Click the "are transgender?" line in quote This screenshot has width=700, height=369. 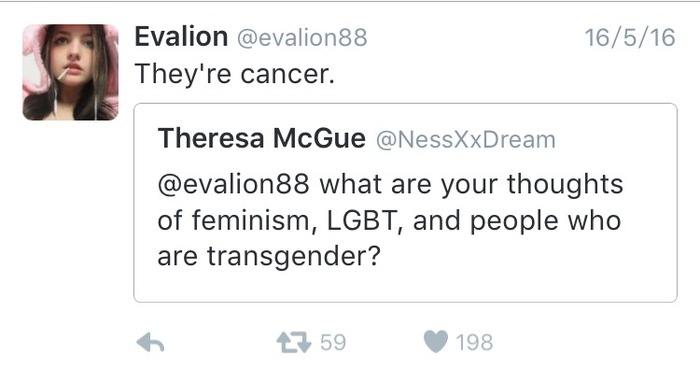tap(269, 257)
